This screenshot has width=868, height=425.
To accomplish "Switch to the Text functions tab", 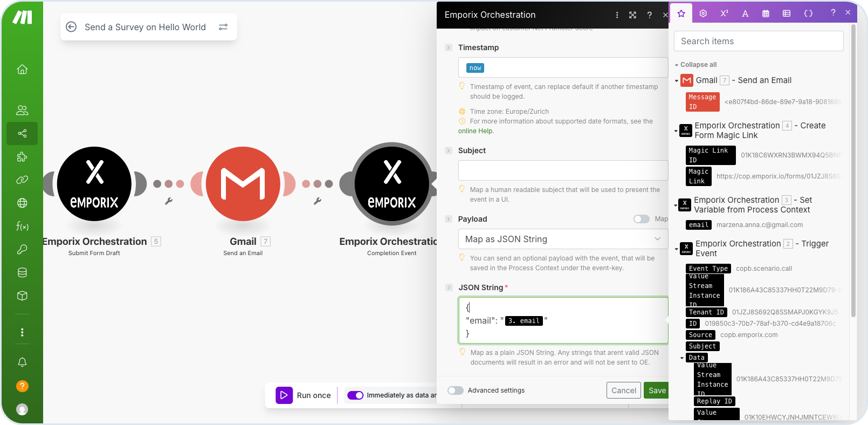I will [x=745, y=13].
